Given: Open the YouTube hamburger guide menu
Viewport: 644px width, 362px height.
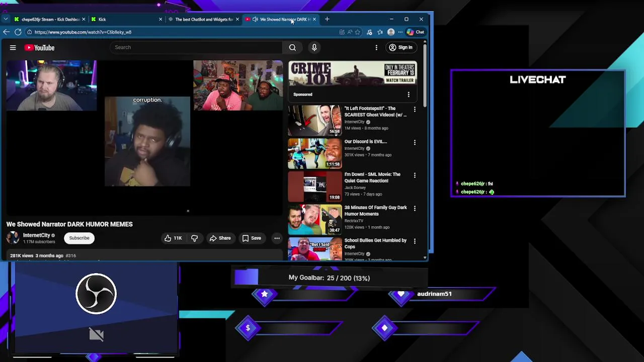Looking at the screenshot, I should (x=13, y=47).
